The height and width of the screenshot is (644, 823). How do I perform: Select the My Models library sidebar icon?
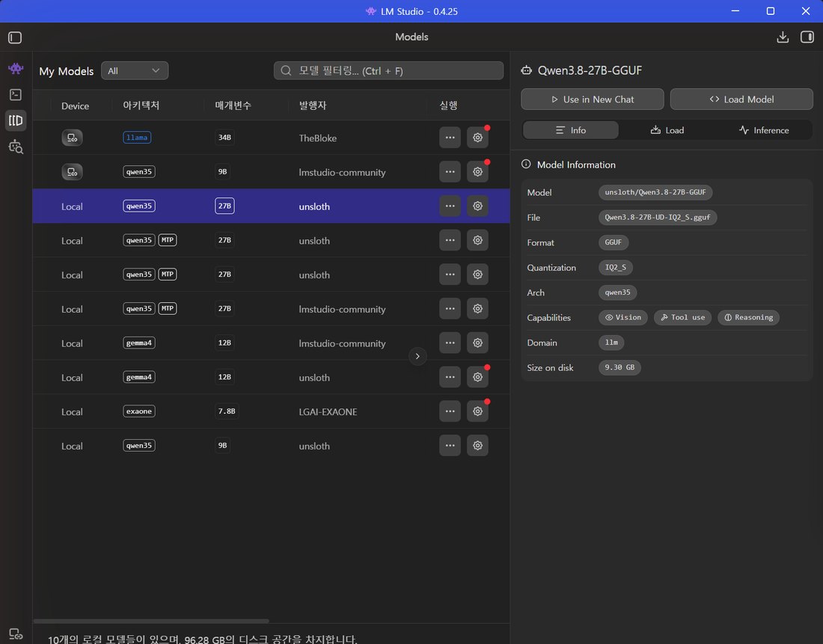[x=16, y=120]
